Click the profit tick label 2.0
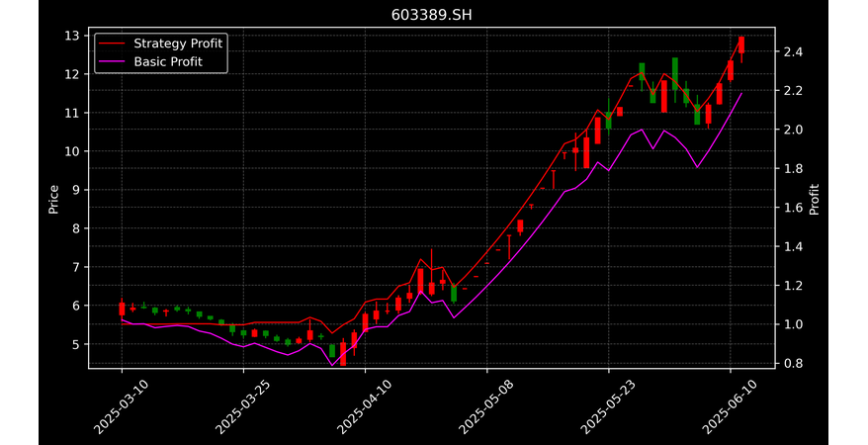Screen dimensions: 868x445 tap(791, 130)
